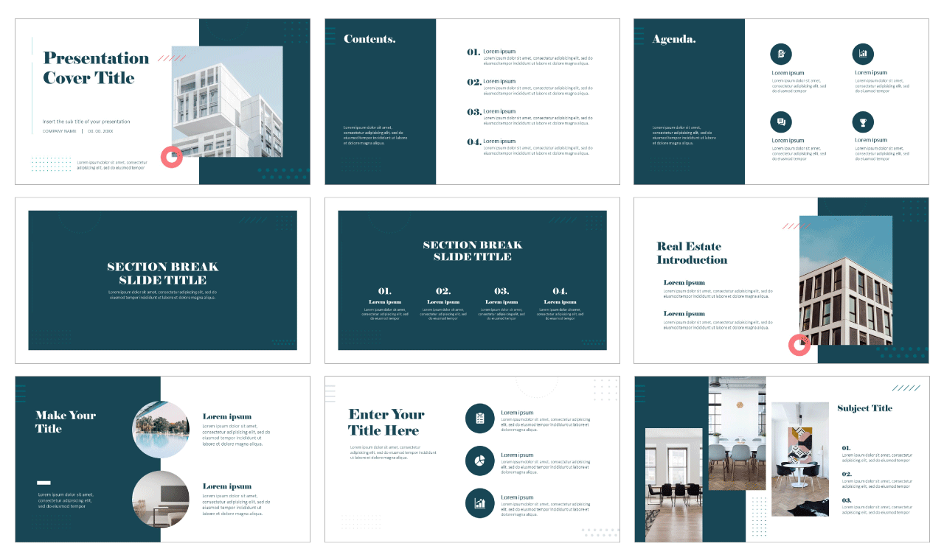Click the circular living room photo on the Make Your Title slide
This screenshot has height=560, width=944.
(161, 500)
